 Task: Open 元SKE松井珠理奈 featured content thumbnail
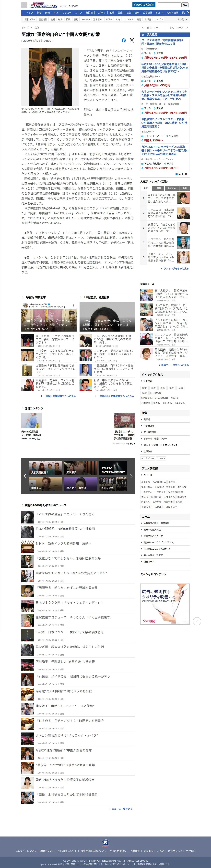pyautogui.click(x=32, y=421)
